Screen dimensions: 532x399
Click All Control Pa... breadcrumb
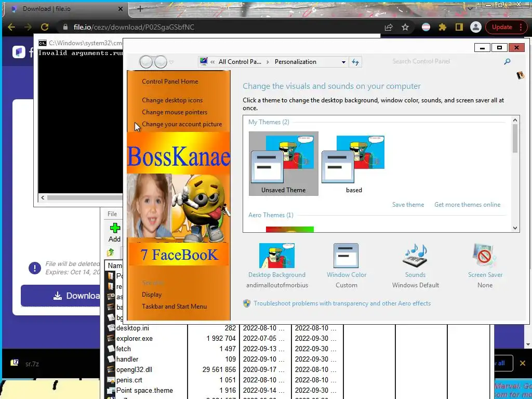[x=240, y=62]
